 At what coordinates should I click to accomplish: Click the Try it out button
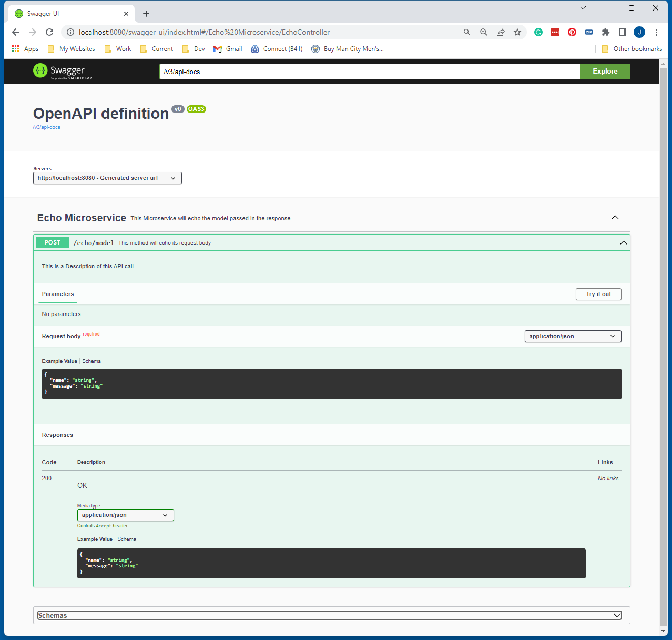click(598, 294)
